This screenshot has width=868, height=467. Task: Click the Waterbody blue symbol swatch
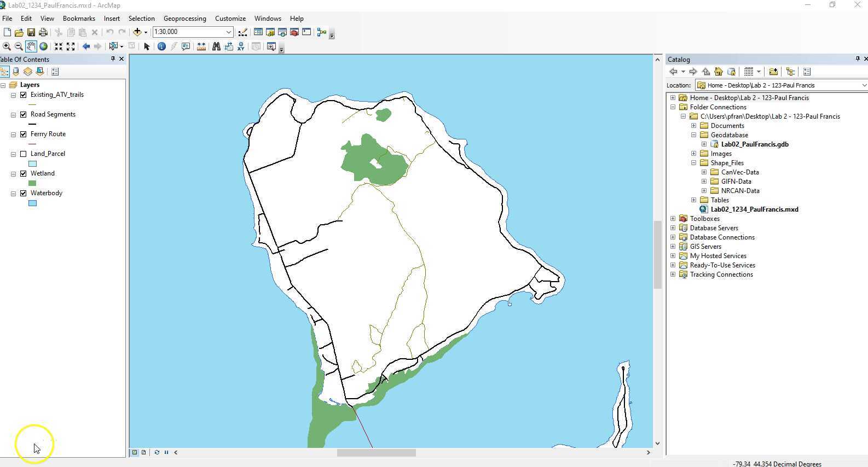coord(32,203)
